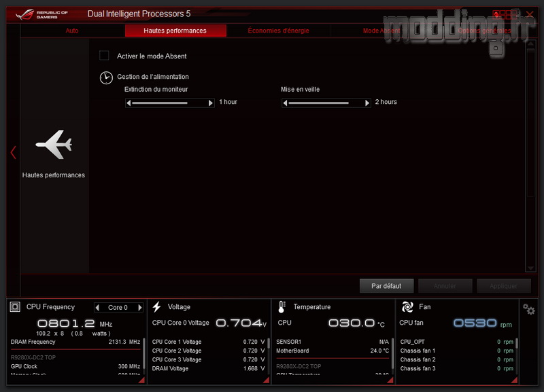544x392 pixels.
Task: Click the Annuler button
Action: 445,286
